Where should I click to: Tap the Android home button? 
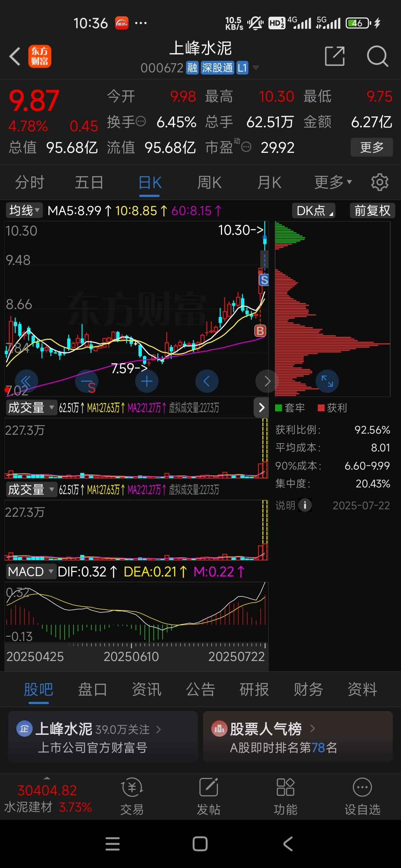point(200,844)
